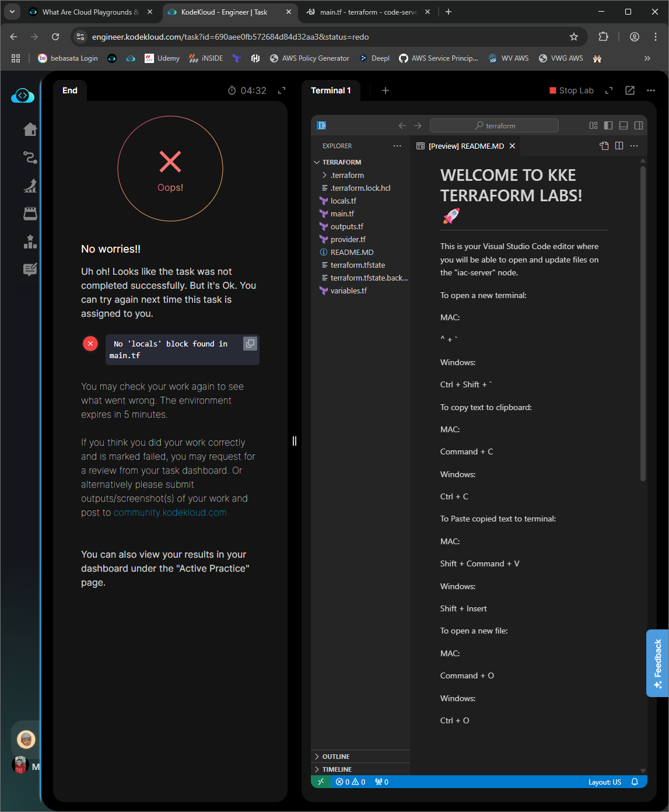The width and height of the screenshot is (669, 812).
Task: Open editor more actions menu
Action: pyautogui.click(x=635, y=146)
